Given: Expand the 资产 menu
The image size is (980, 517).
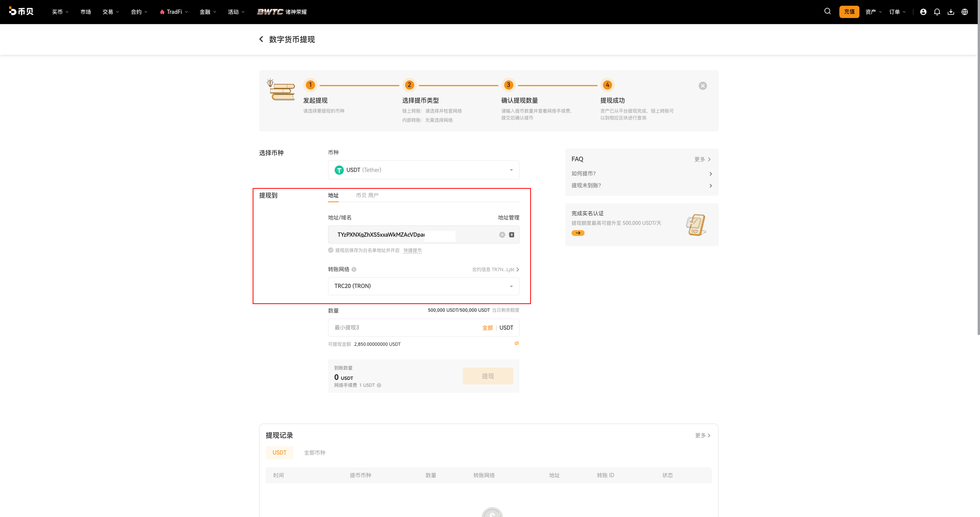Looking at the screenshot, I should pos(874,12).
